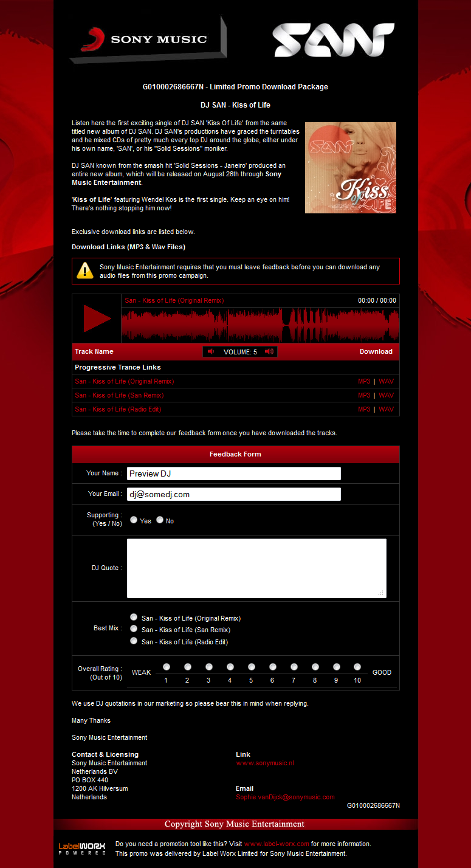The width and height of the screenshot is (471, 868).
Task: Raise volume with the right speaker icon
Action: point(269,351)
